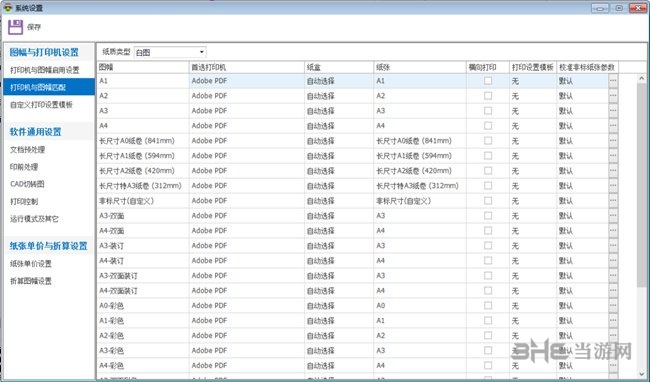Click ellipsis button for A1-彩色 row
The width and height of the screenshot is (650, 382).
click(613, 320)
